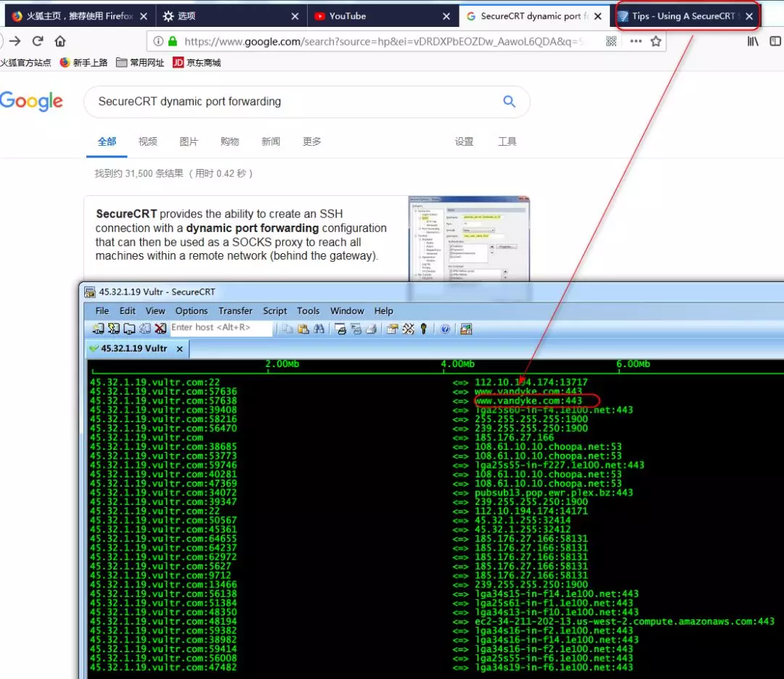The image size is (784, 679).
Task: Click the key icon for public key agent
Action: [423, 329]
